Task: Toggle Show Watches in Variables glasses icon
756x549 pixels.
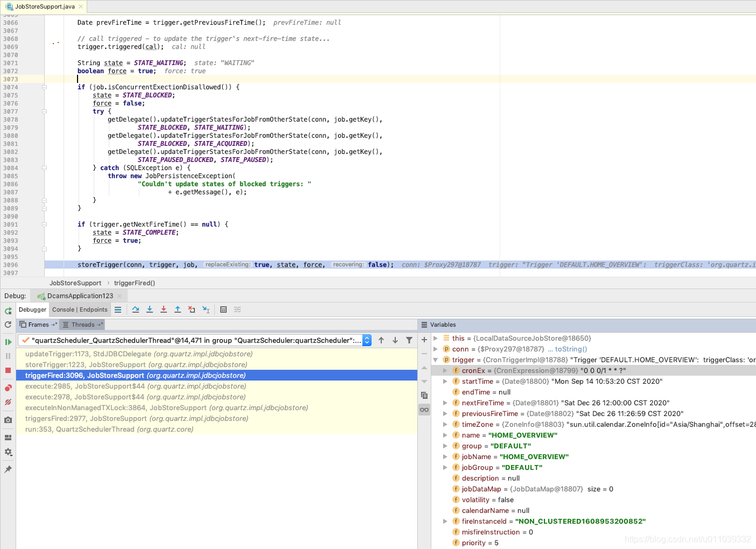Action: [424, 410]
